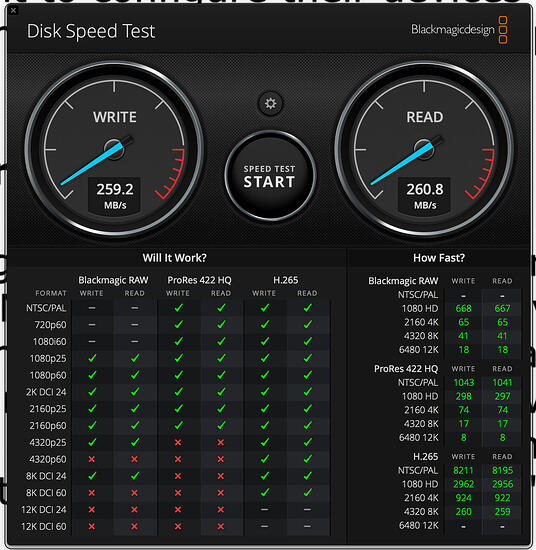Screen dimensions: 536x550
Task: Click green check for 4320p60 H.265 write
Action: point(265,458)
